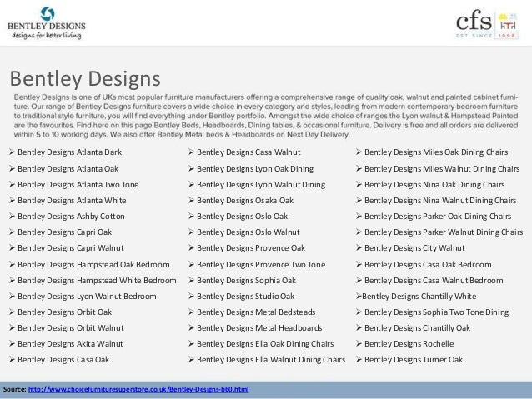The image size is (532, 399).
Task: Select 'Bentley Designs City Walnut'
Action: (x=414, y=248)
